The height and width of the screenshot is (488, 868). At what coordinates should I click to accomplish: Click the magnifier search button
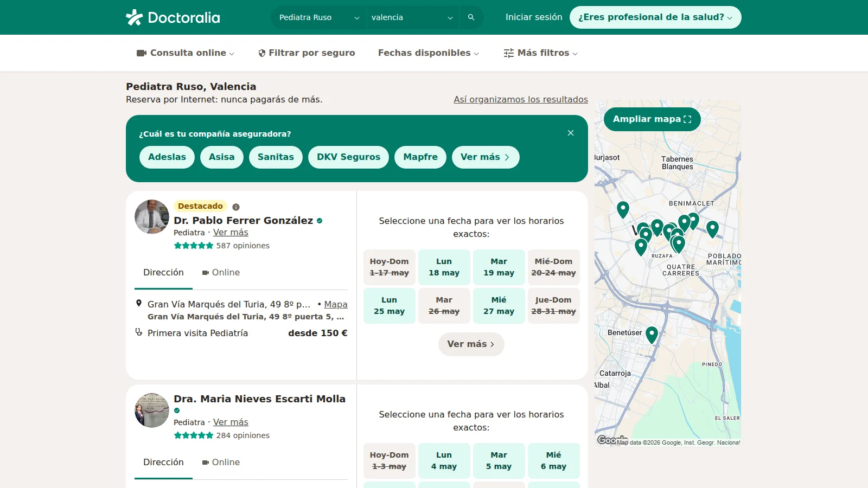(x=471, y=17)
